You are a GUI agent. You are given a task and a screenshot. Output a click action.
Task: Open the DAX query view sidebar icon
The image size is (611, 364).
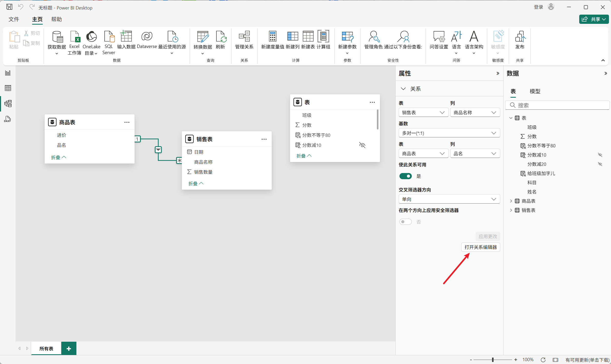click(x=8, y=119)
